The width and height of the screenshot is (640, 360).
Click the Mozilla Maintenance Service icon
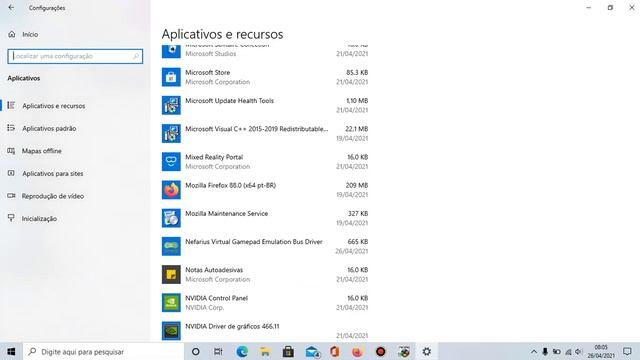point(171,218)
